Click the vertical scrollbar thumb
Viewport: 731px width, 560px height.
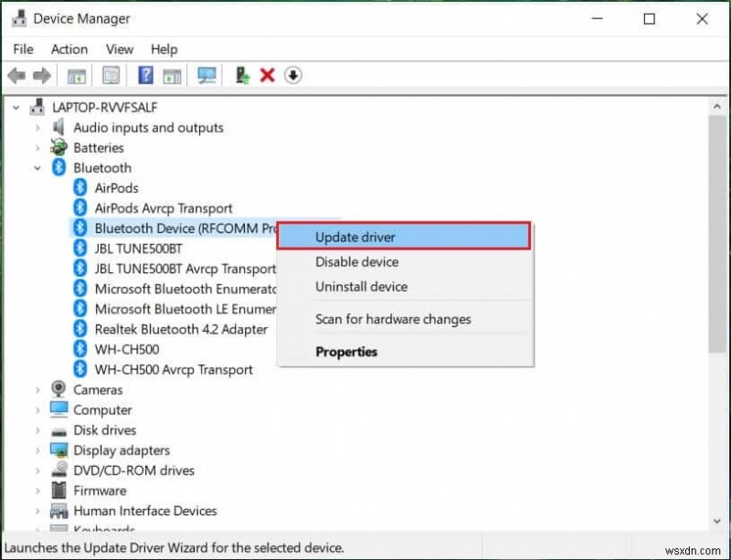[716, 234]
